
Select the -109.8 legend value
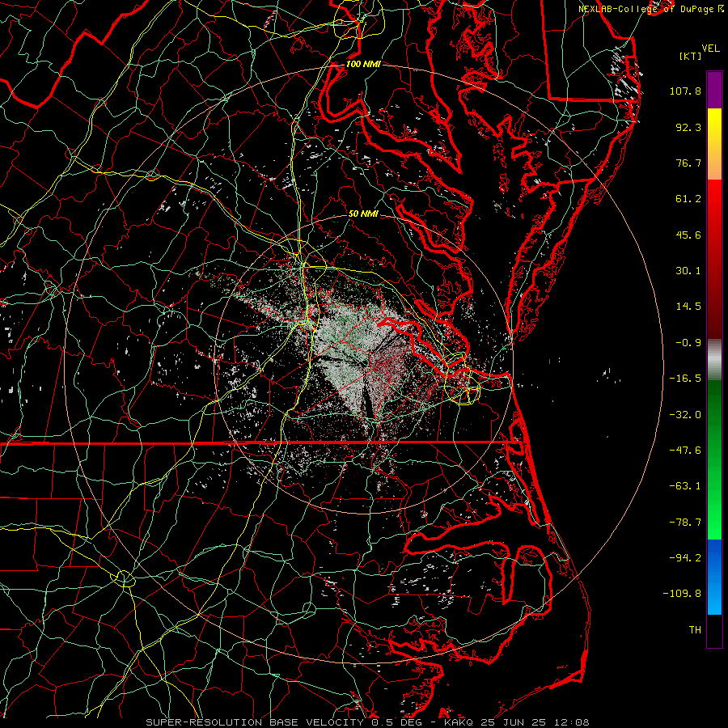[x=682, y=594]
